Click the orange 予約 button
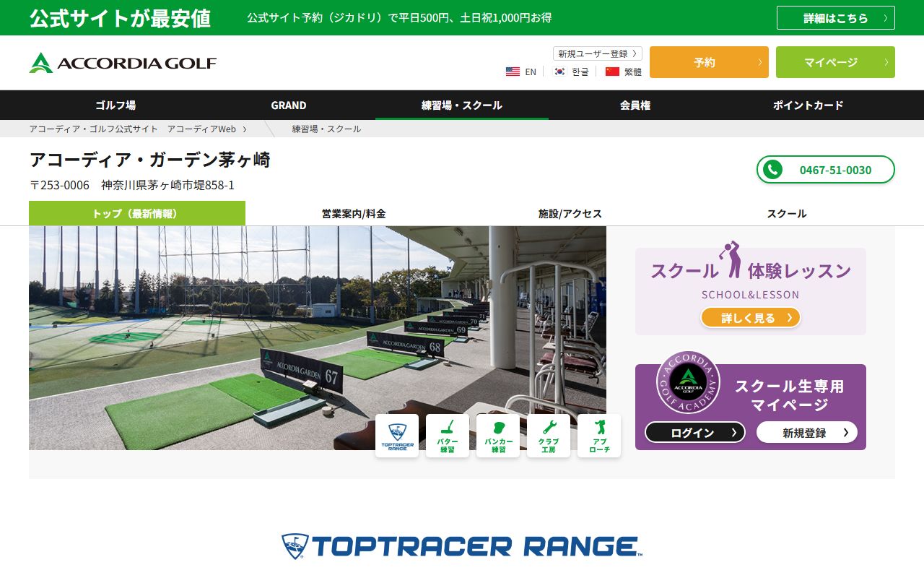This screenshot has width=924, height=578. (709, 62)
